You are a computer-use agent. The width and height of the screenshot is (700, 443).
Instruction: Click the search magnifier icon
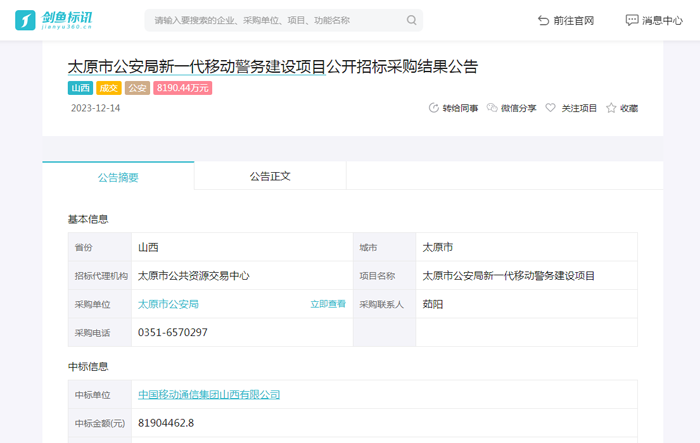tap(411, 20)
